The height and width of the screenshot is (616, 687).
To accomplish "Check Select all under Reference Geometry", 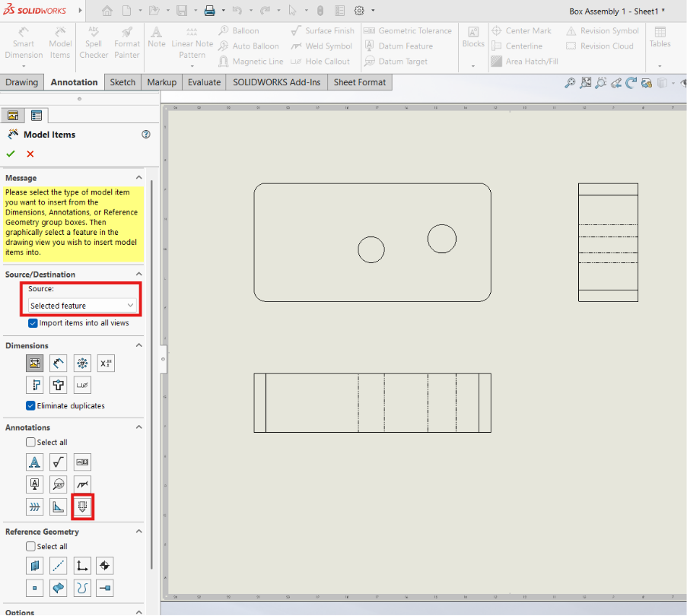I will (x=30, y=546).
